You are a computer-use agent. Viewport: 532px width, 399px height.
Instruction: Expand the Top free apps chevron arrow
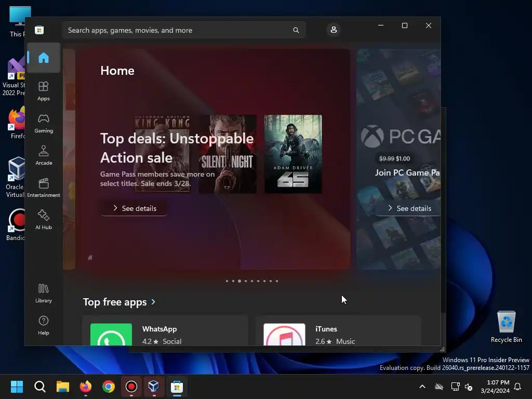point(153,302)
